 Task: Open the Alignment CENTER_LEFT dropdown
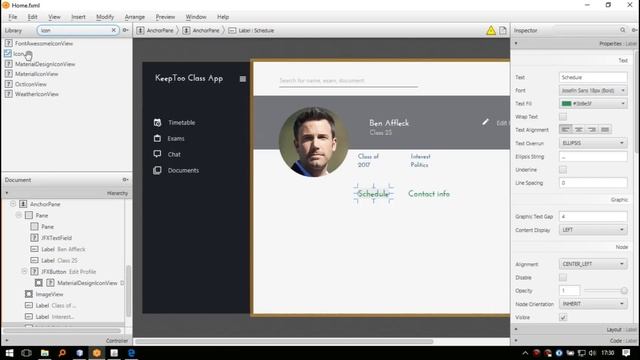[593, 264]
